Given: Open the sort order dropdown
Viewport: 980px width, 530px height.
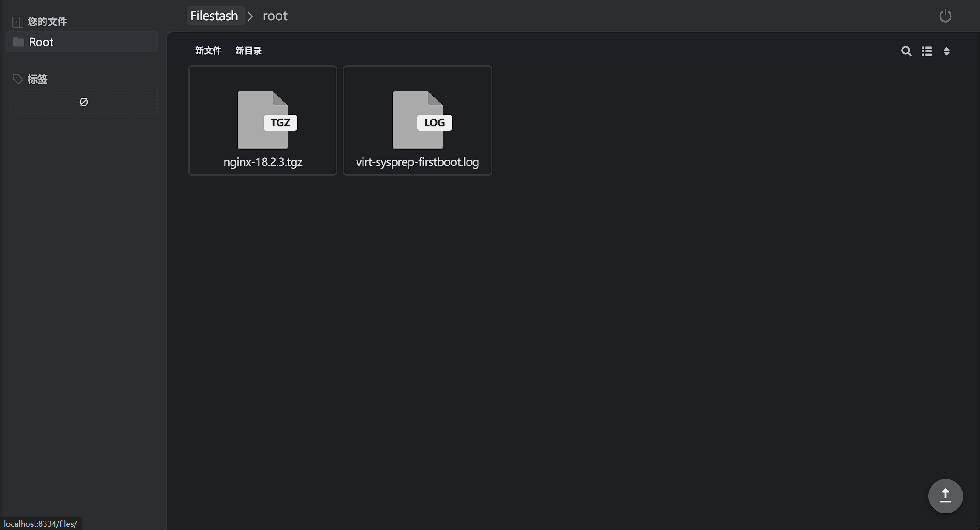Looking at the screenshot, I should point(946,51).
